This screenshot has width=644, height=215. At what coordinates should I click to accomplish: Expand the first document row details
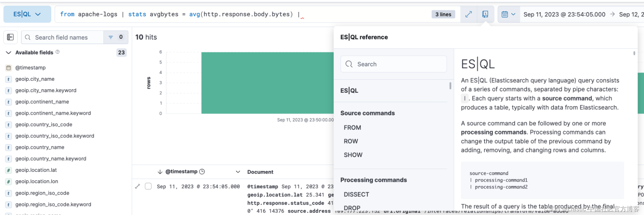point(138,186)
